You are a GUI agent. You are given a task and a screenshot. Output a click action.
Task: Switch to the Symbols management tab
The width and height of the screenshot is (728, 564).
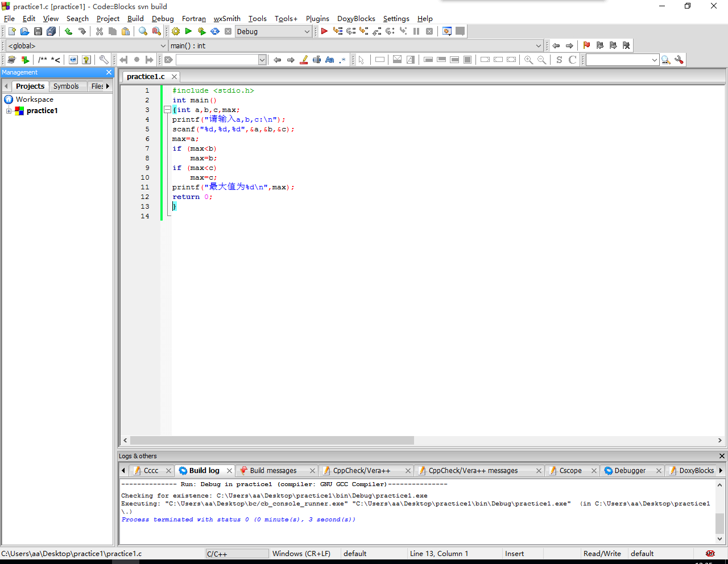[x=66, y=86]
